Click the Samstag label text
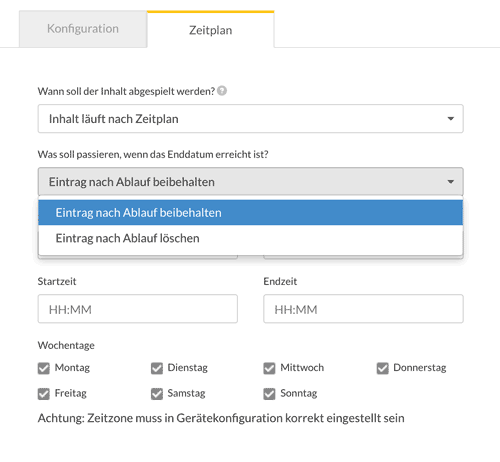The image size is (500, 462). [186, 393]
